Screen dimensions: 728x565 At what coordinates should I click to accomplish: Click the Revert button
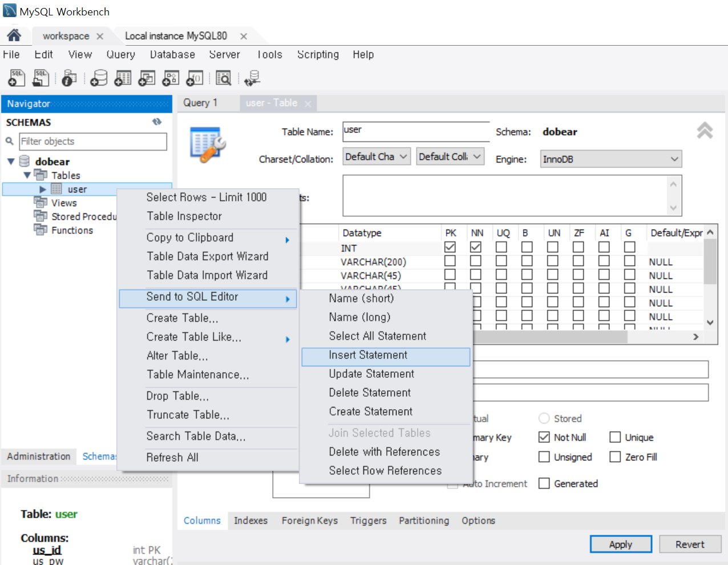[x=690, y=544]
